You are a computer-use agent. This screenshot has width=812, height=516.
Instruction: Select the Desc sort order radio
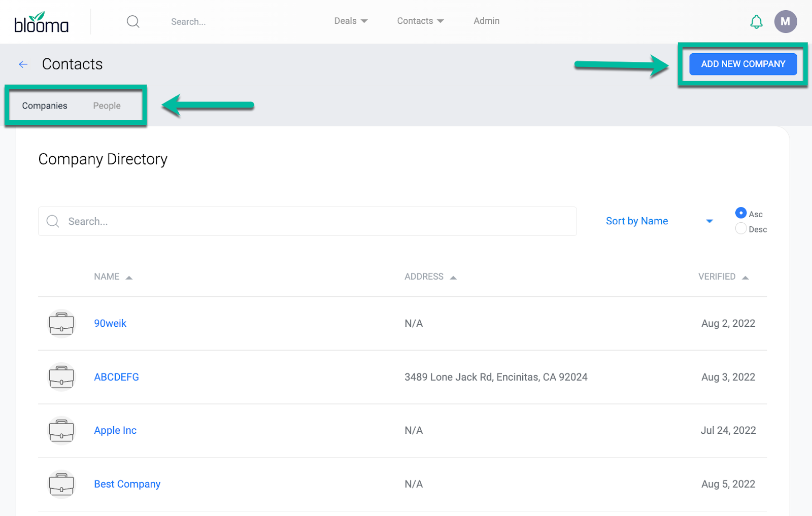pos(740,228)
